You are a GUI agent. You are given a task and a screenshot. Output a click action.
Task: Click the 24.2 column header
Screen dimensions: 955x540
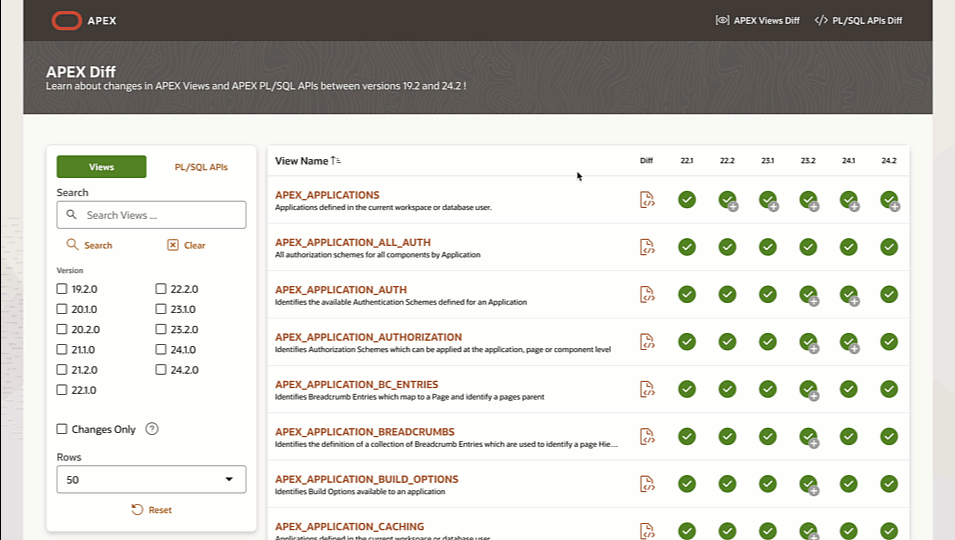tap(889, 161)
